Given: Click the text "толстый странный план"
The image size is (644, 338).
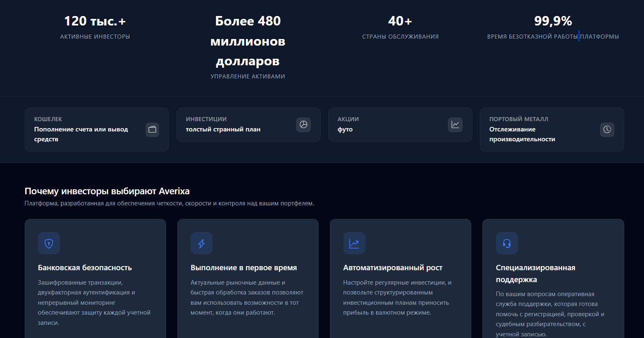Looking at the screenshot, I should click(x=223, y=129).
